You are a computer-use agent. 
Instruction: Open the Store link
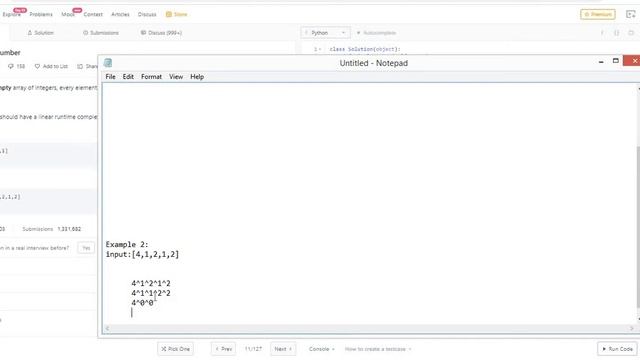176,14
